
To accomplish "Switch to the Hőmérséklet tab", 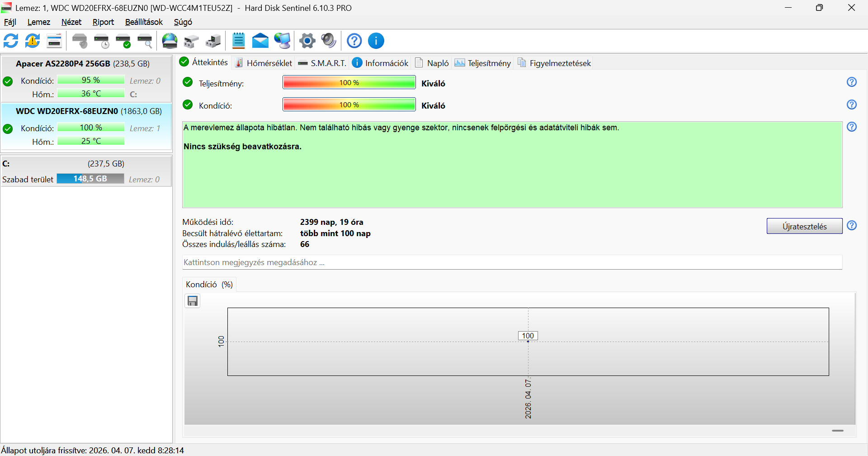I will coord(264,63).
